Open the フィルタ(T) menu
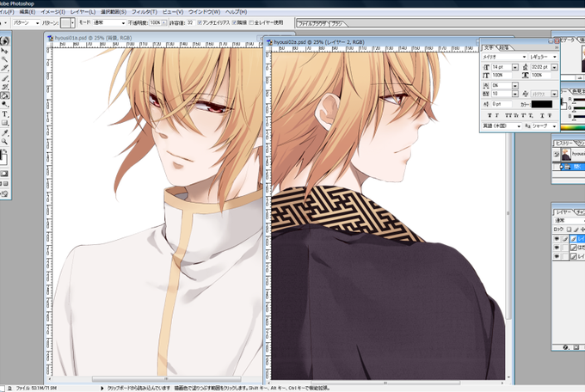 coord(144,12)
